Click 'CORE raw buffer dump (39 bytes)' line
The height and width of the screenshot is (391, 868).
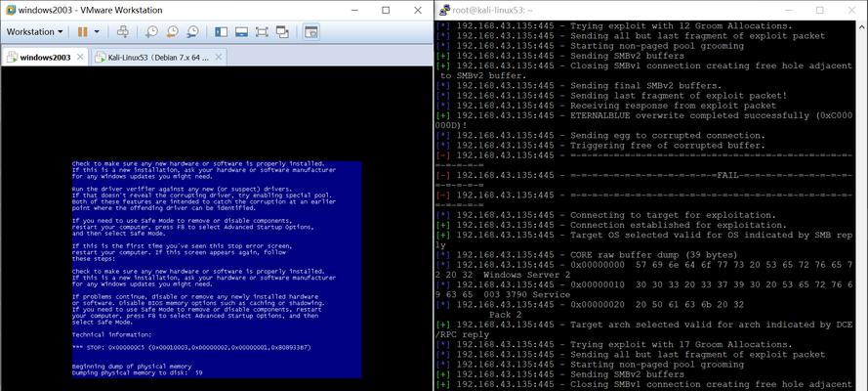coord(587,255)
